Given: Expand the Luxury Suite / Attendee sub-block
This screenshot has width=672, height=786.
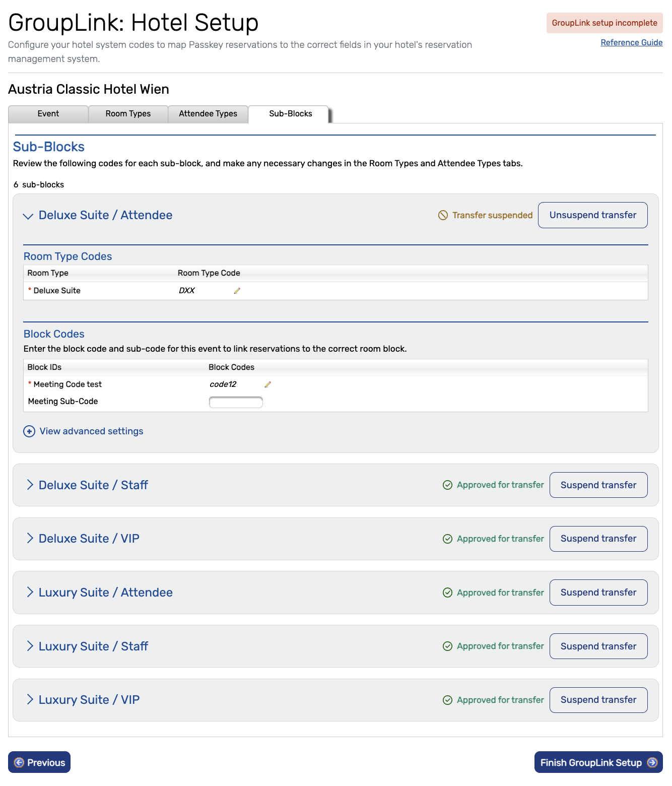Looking at the screenshot, I should pyautogui.click(x=30, y=592).
